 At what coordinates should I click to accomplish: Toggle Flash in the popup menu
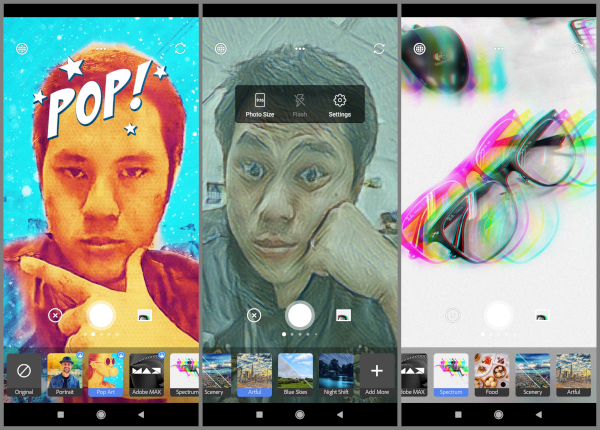300,104
